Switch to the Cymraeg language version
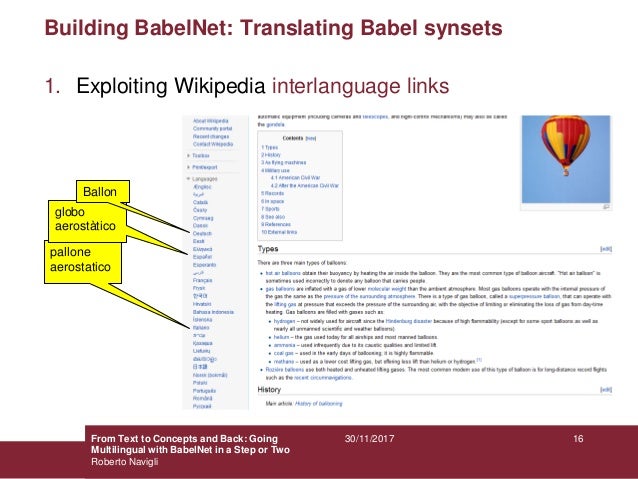Viewport: 638px width, 479px height. pyautogui.click(x=203, y=218)
